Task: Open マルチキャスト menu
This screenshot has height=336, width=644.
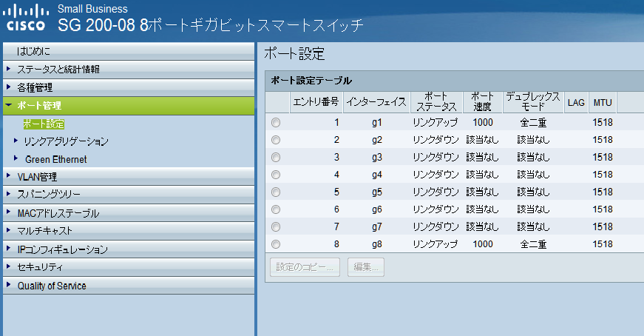Action: coord(129,231)
